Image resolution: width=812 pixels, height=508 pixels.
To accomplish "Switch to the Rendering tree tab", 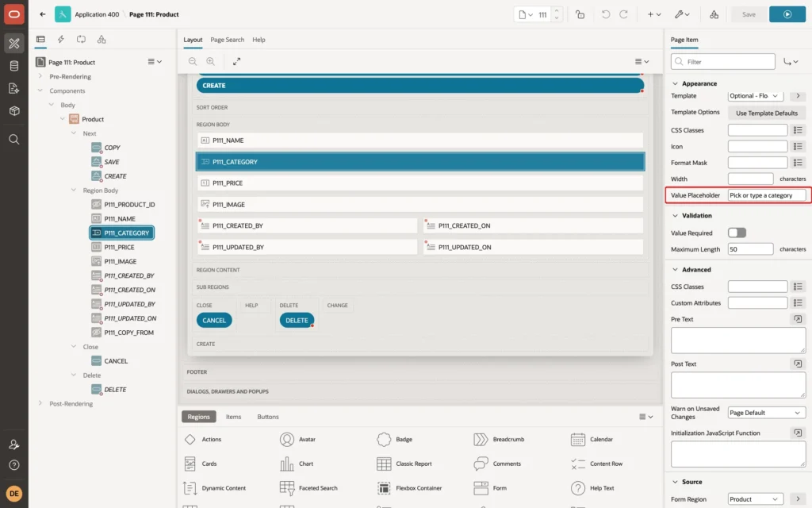I will (40, 40).
